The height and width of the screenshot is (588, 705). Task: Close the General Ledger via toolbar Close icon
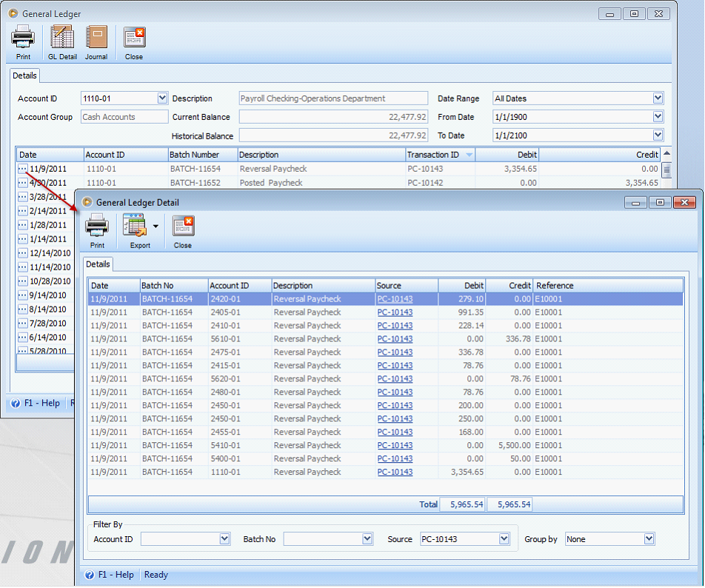tap(133, 41)
